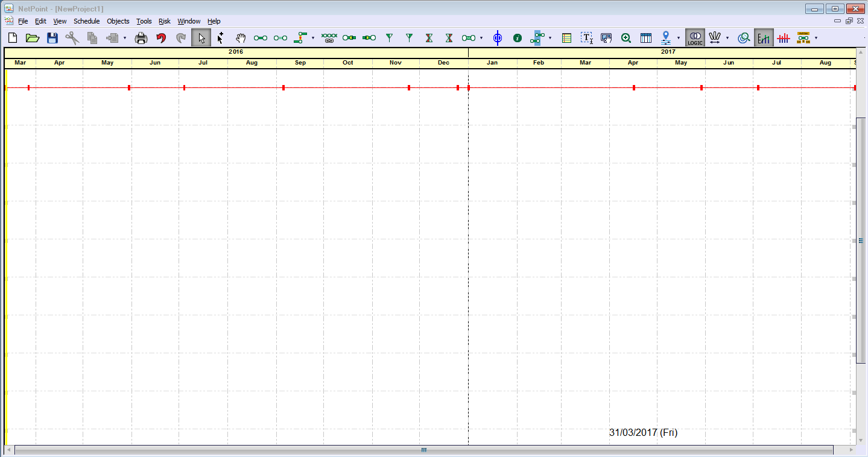Expand the Paste icon dropdown arrow
Viewport: 868px width, 457px height.
[124, 38]
